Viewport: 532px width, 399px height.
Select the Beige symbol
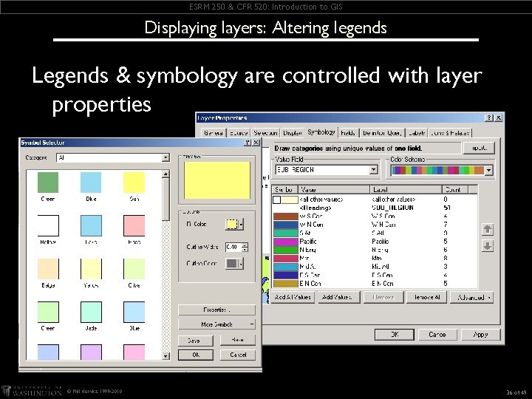coord(48,269)
